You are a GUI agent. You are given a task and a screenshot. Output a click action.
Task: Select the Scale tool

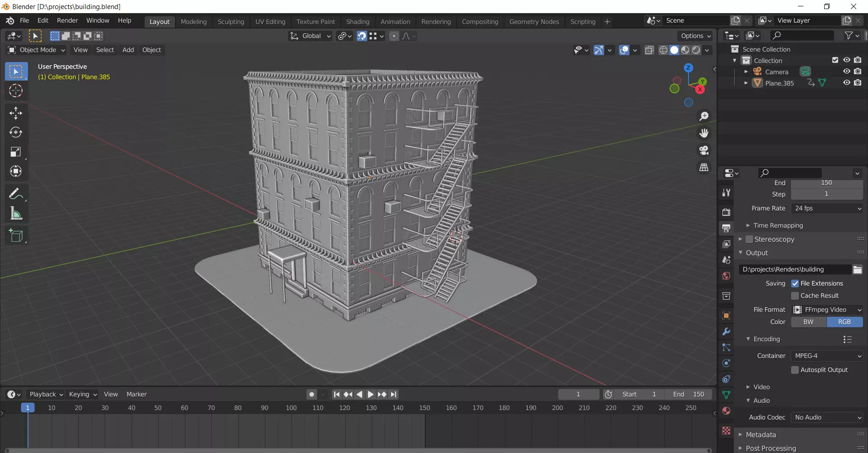pyautogui.click(x=16, y=152)
